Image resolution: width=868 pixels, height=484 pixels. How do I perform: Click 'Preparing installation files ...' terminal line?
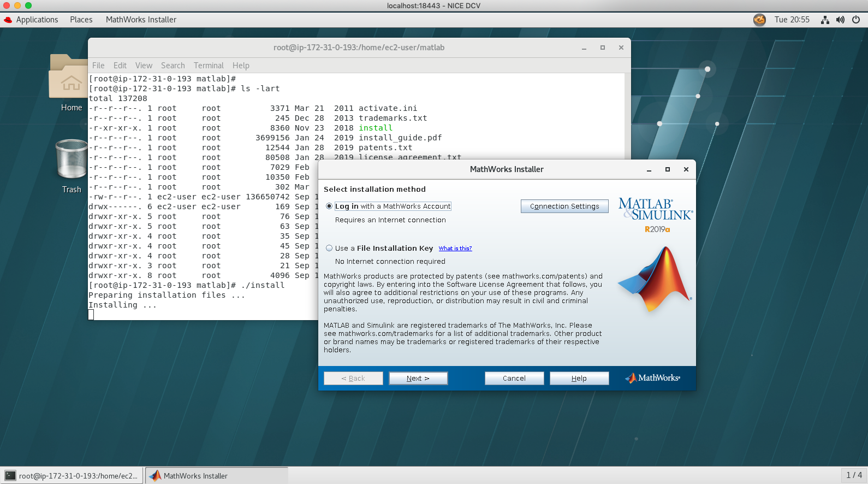pos(167,295)
